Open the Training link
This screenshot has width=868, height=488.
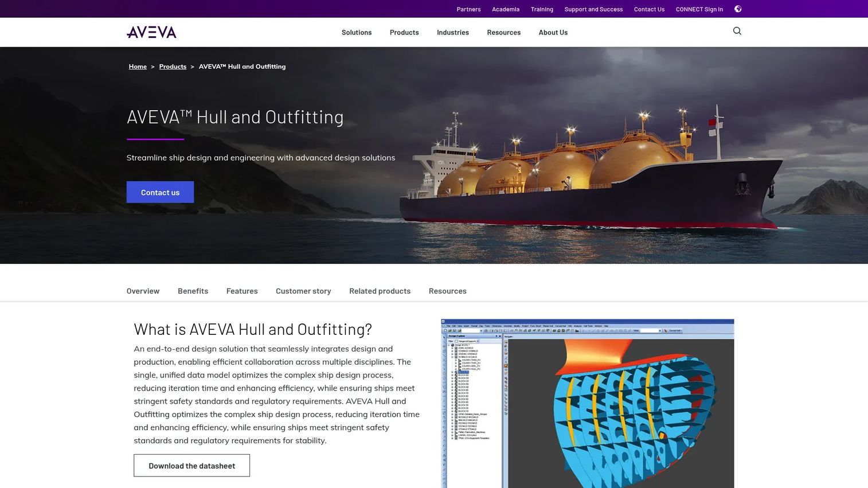pos(542,9)
